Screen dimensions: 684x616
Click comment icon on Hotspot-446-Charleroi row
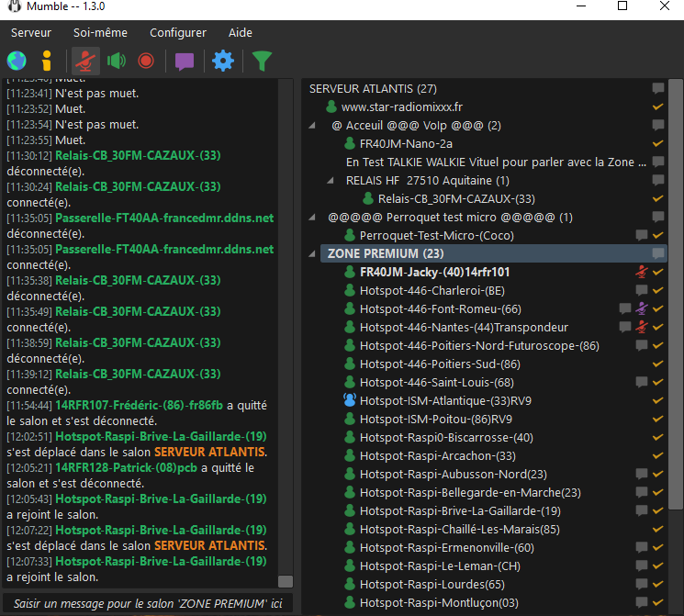(641, 290)
